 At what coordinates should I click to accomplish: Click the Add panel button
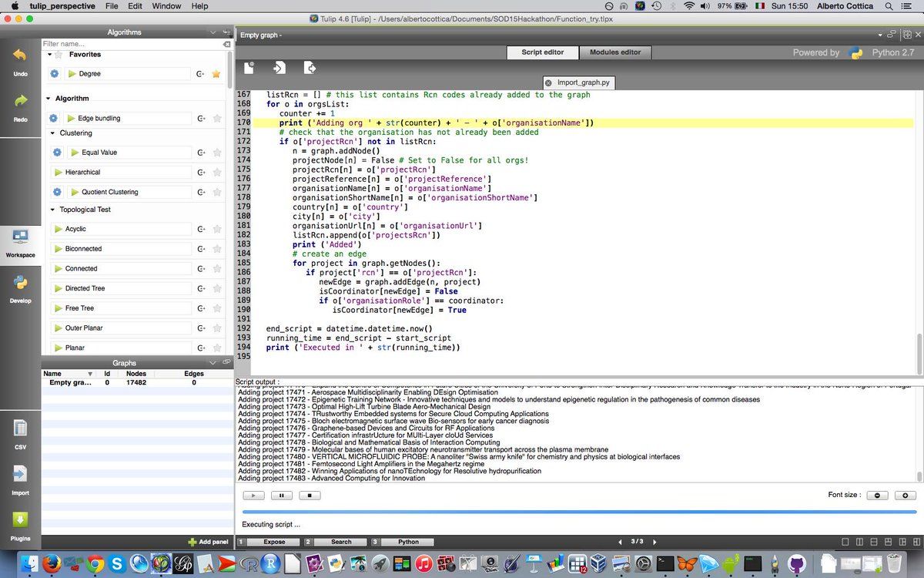click(x=209, y=542)
